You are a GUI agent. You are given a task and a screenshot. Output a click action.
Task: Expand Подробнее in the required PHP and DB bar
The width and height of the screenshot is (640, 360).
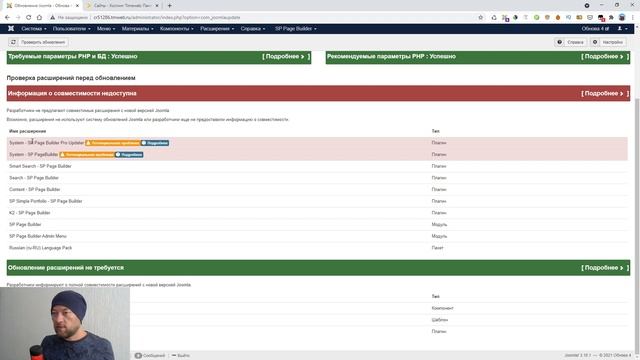click(x=286, y=56)
